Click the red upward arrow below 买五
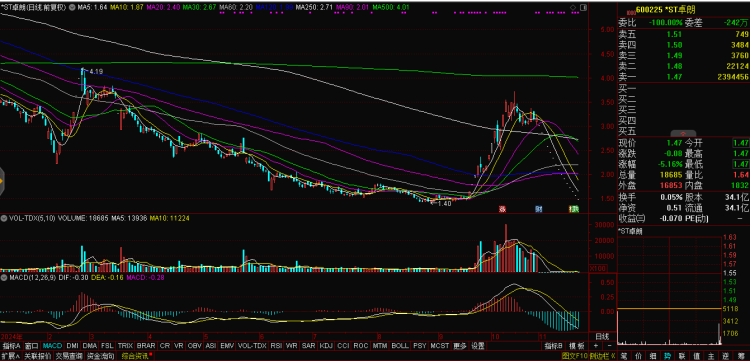The image size is (750, 361). pos(683,133)
